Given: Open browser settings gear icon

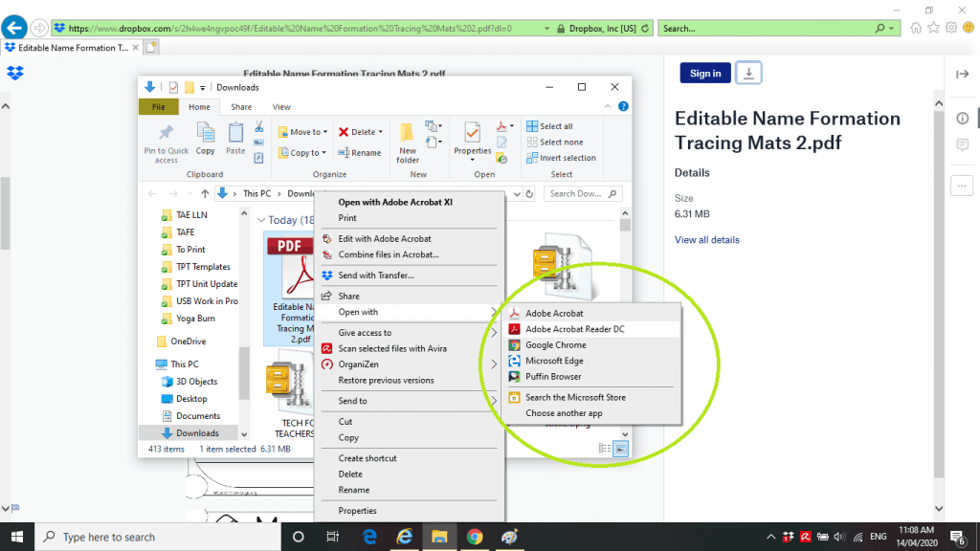Looking at the screenshot, I should [951, 28].
